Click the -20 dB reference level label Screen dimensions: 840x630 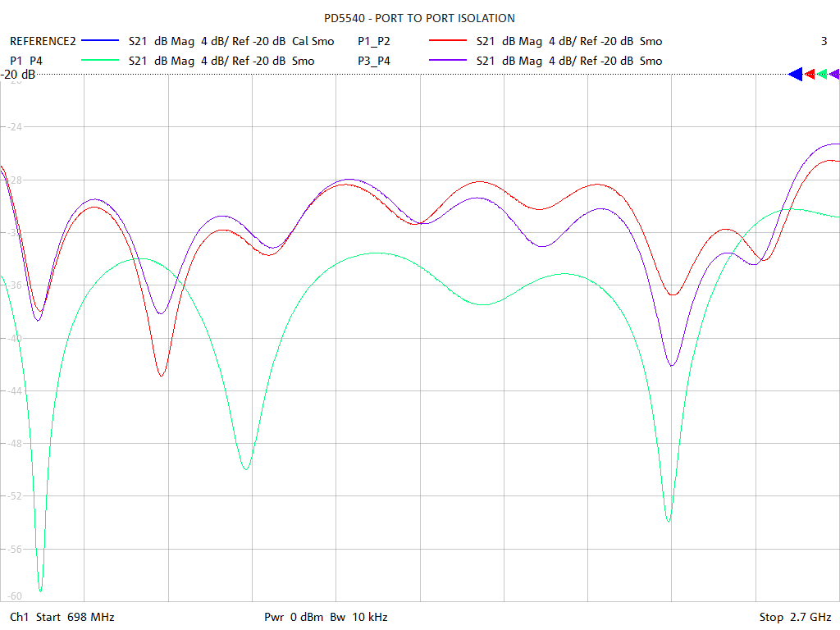[x=18, y=75]
